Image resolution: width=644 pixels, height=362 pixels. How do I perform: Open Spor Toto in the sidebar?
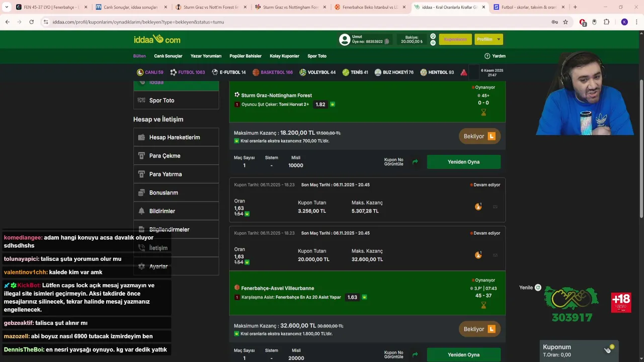176,101
